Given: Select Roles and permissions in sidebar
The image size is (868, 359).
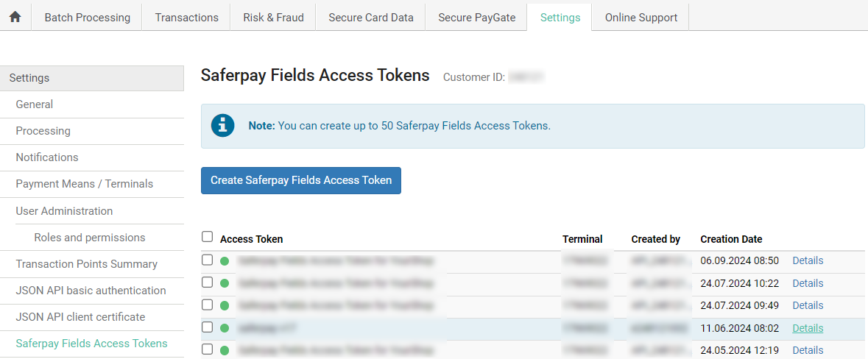Looking at the screenshot, I should pos(90,238).
